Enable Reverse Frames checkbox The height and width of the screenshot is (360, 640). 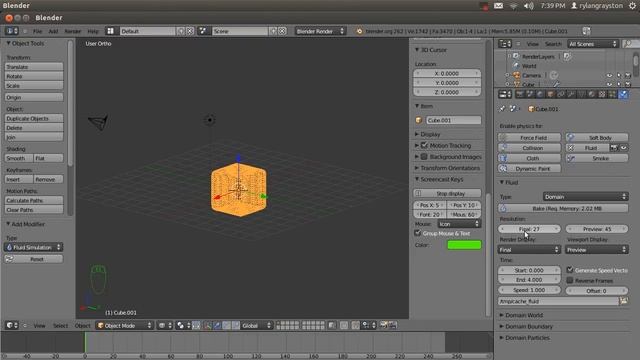(570, 280)
